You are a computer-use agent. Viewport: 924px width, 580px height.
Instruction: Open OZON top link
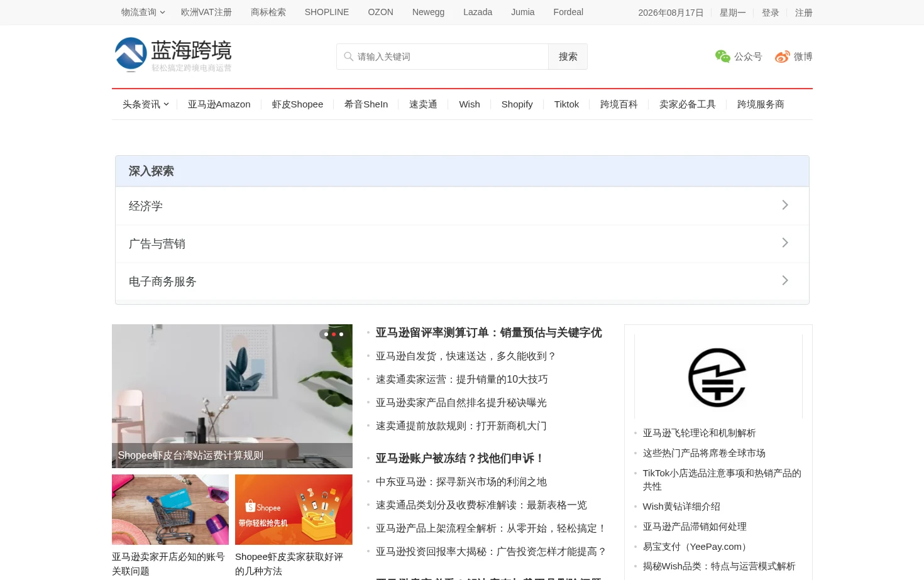[380, 12]
